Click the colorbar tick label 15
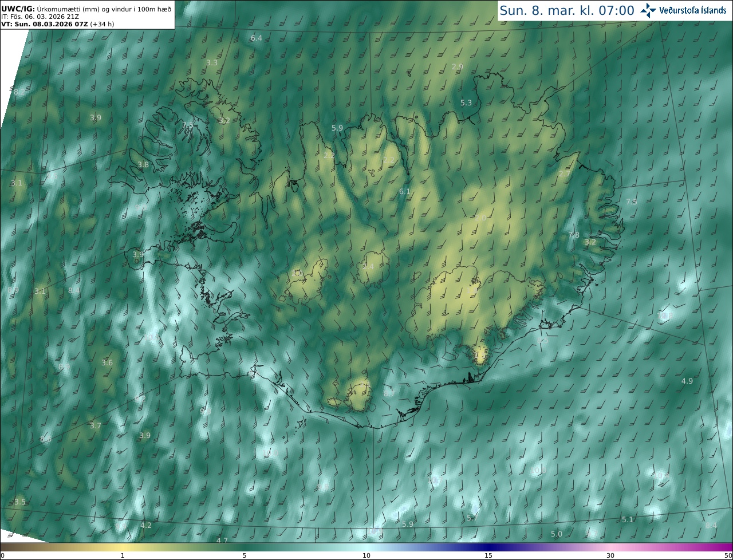 click(x=488, y=555)
